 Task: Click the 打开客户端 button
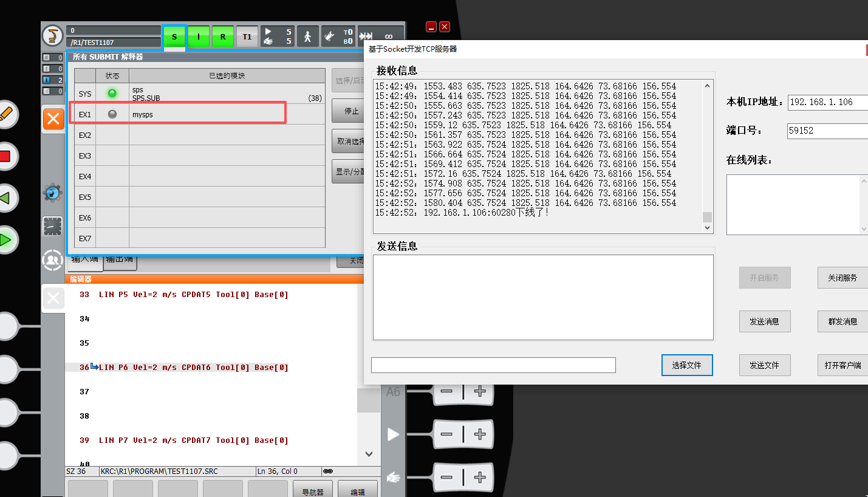pyautogui.click(x=842, y=365)
